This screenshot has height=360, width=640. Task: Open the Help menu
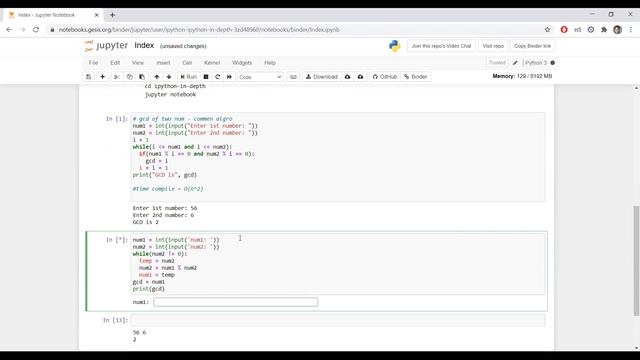(x=270, y=63)
